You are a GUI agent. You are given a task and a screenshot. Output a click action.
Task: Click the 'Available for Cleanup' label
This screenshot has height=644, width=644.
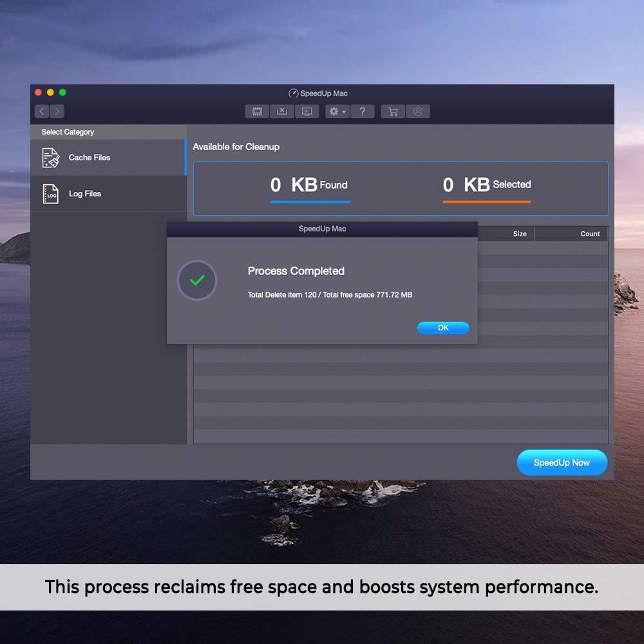[x=236, y=147]
